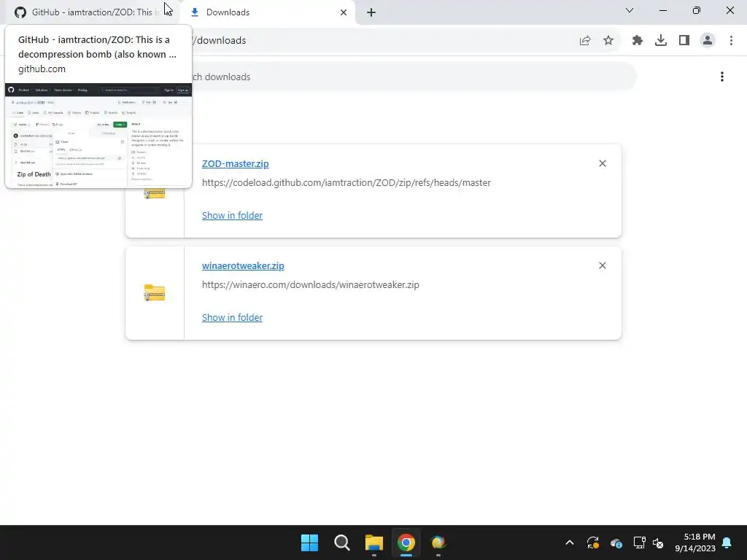Open the tab search chevron

point(630,10)
